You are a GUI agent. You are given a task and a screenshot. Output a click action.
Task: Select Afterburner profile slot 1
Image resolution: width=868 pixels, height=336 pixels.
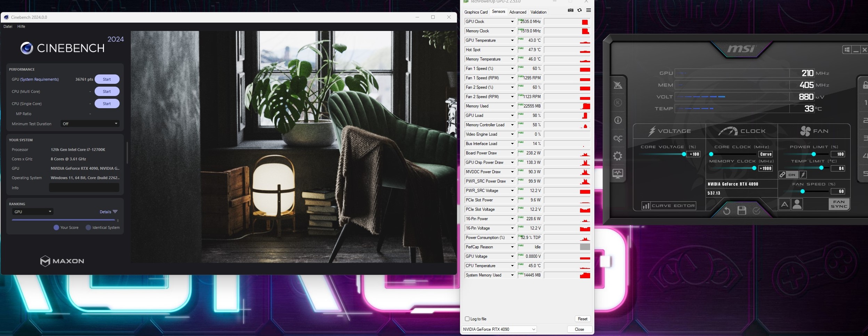pos(865,103)
